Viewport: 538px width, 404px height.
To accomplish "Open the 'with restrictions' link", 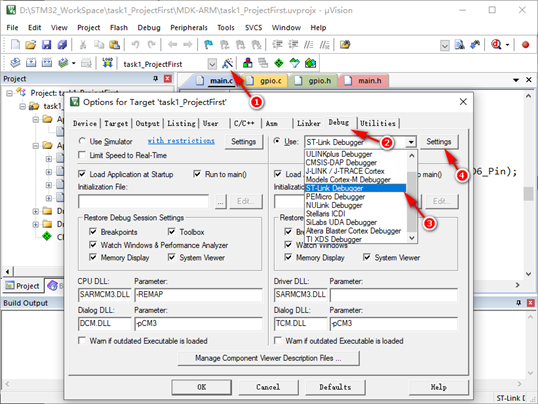I will (x=181, y=141).
